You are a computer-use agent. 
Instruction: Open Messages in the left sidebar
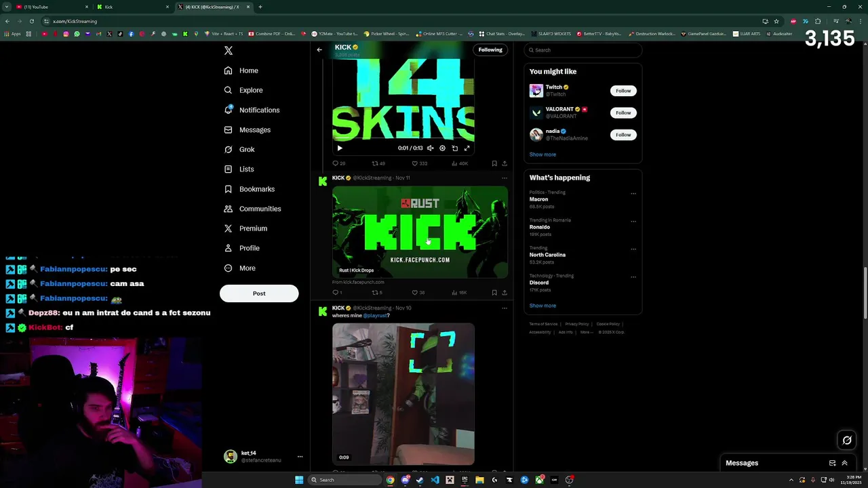click(248, 129)
